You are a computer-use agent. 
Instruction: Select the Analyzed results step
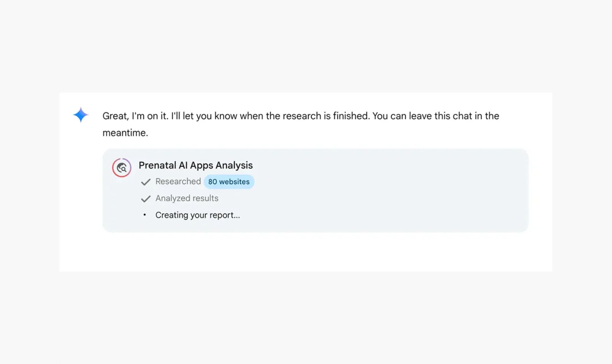187,198
